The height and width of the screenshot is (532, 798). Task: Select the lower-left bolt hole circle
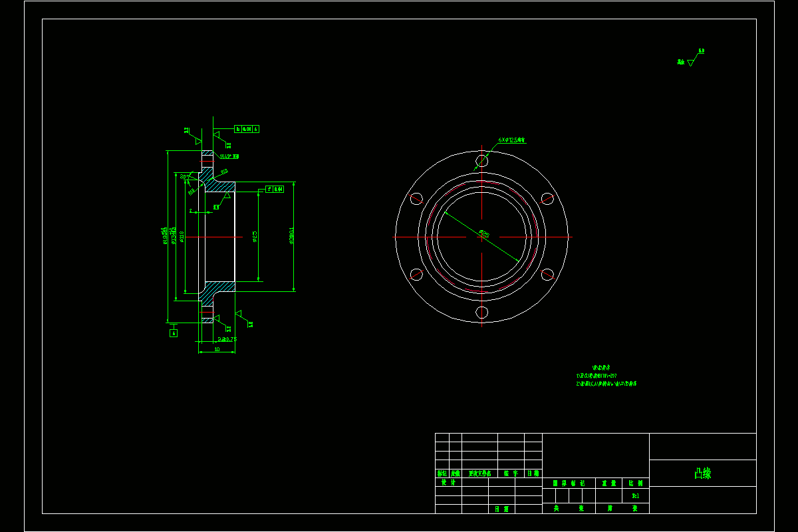coord(417,274)
